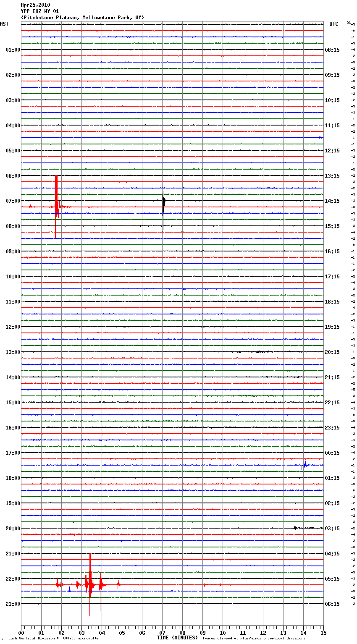This screenshot has height=644, width=357.
Task: Click the black tremor at the end of the 20:00 trace
Action: tap(308, 528)
